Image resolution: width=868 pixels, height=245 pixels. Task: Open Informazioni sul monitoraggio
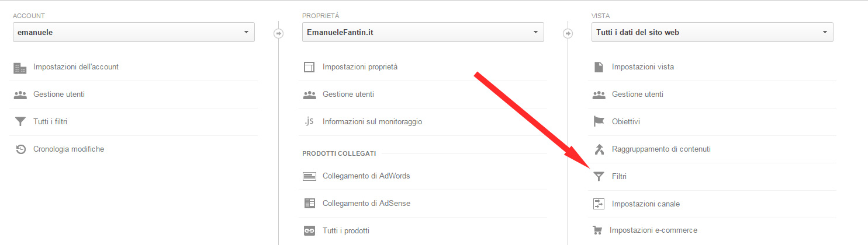pyautogui.click(x=372, y=122)
